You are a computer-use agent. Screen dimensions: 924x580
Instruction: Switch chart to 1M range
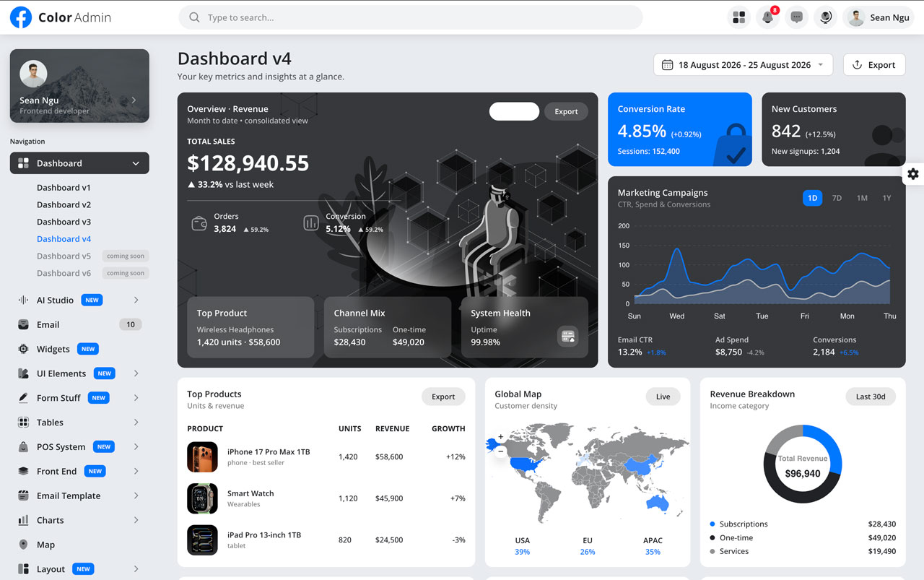[x=862, y=198]
